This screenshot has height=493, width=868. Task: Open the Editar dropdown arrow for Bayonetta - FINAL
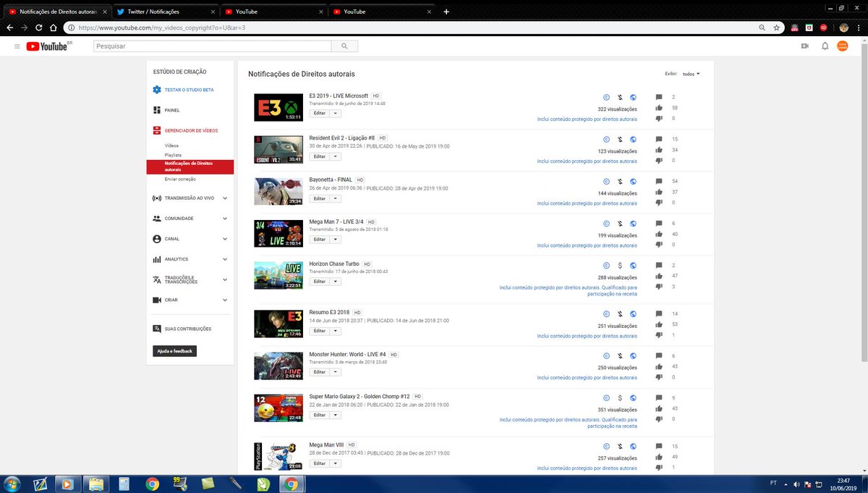(x=336, y=198)
